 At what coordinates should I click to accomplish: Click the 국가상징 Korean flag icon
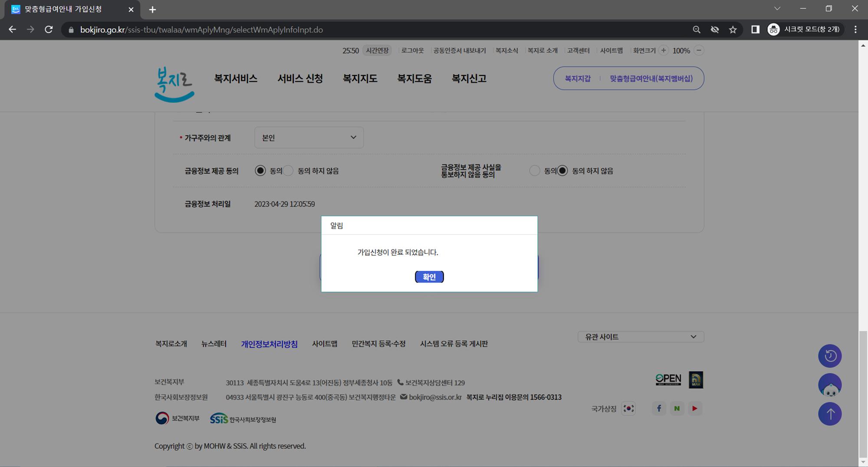pos(628,408)
